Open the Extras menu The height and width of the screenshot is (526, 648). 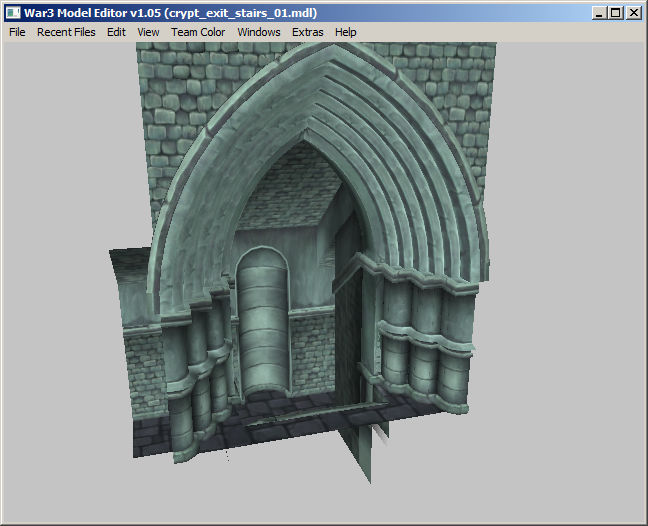pos(308,32)
